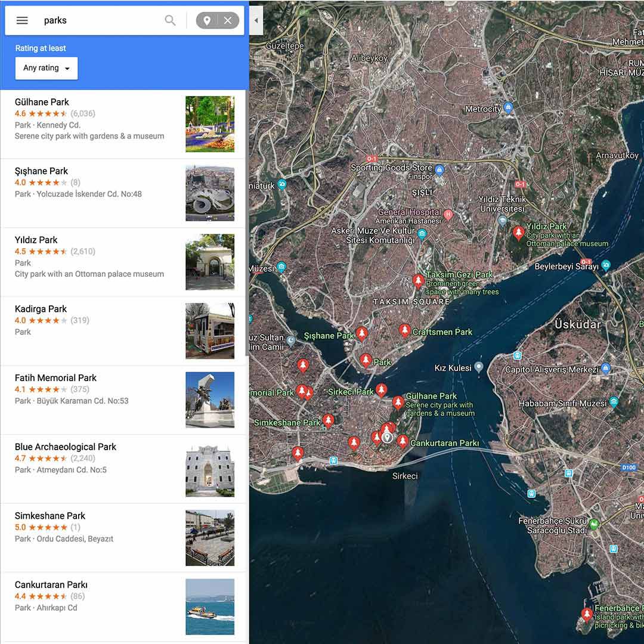Open Yıldız Park result title
The width and height of the screenshot is (644, 644).
pos(36,240)
